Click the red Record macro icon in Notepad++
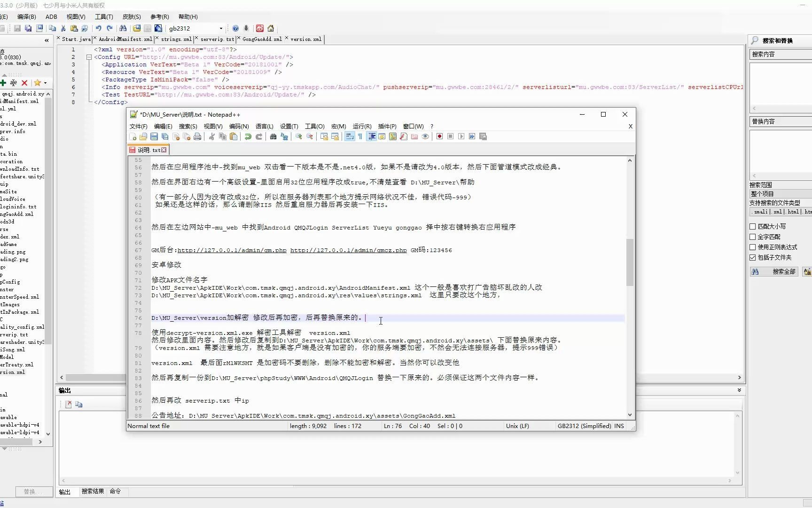812x508 pixels. pyautogui.click(x=440, y=137)
